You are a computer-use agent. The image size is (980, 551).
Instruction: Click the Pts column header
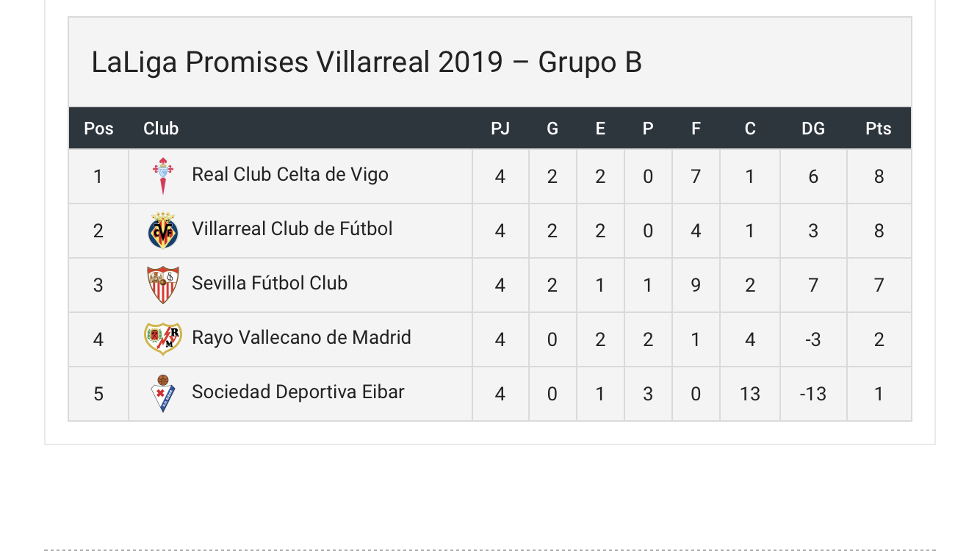[879, 129]
